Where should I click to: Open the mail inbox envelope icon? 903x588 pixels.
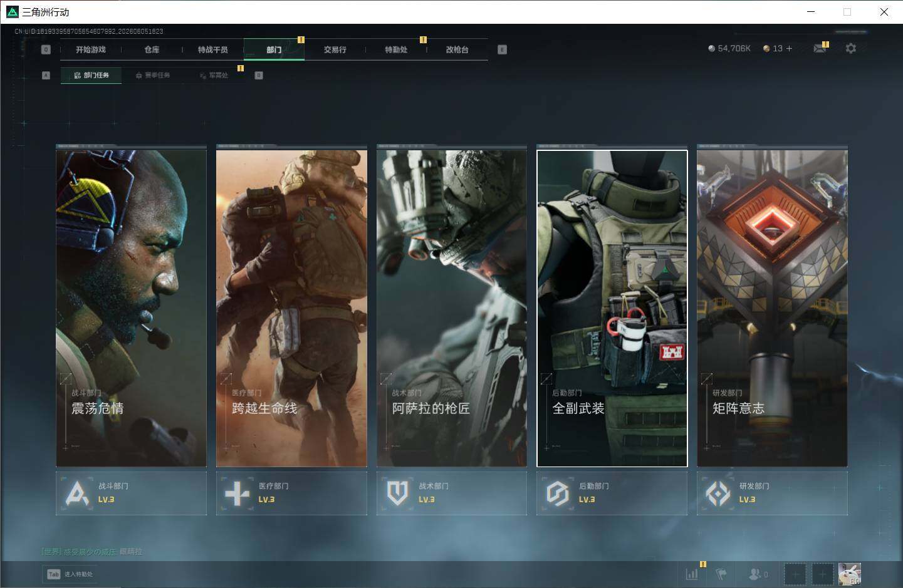click(x=820, y=48)
